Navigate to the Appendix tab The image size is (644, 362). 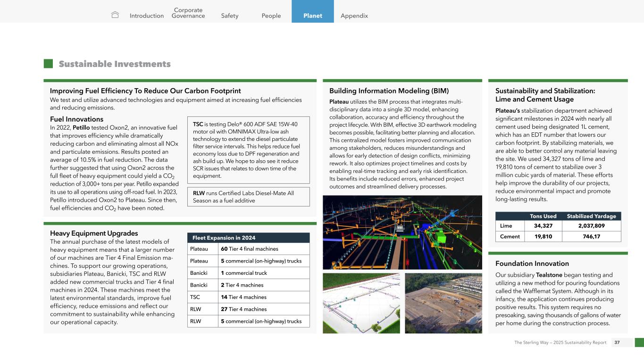[x=354, y=16]
